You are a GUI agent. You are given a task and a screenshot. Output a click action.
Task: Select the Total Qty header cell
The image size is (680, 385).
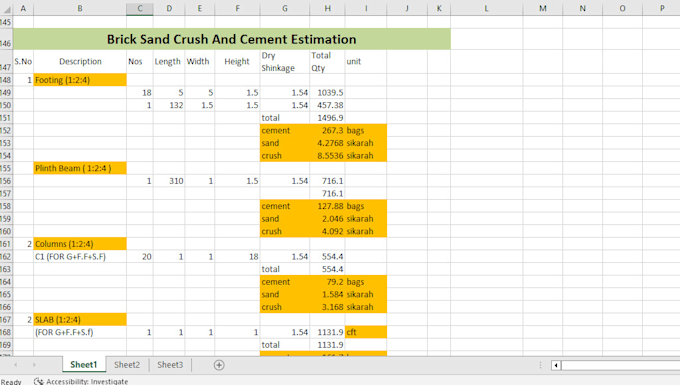tap(327, 62)
